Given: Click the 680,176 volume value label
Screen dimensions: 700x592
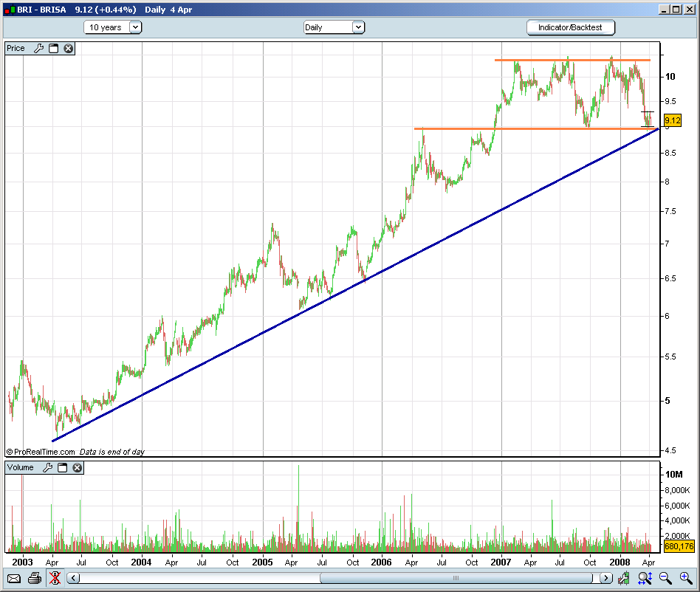Looking at the screenshot, I should [x=679, y=546].
